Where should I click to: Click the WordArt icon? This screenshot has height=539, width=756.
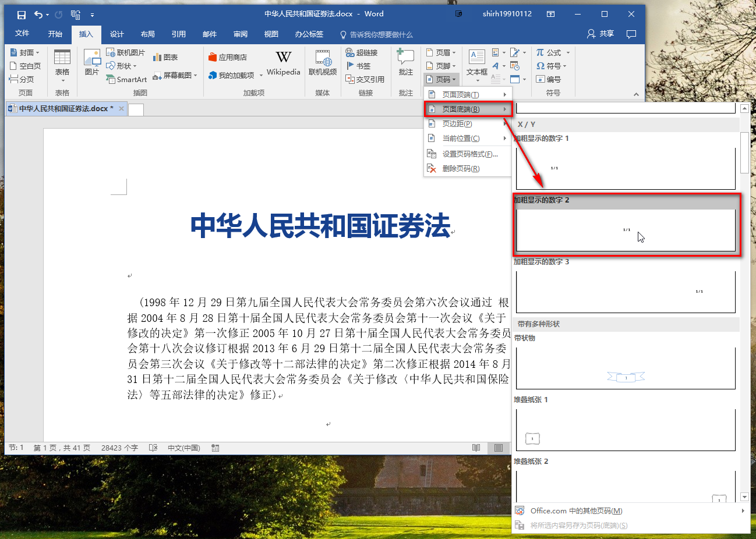click(499, 66)
